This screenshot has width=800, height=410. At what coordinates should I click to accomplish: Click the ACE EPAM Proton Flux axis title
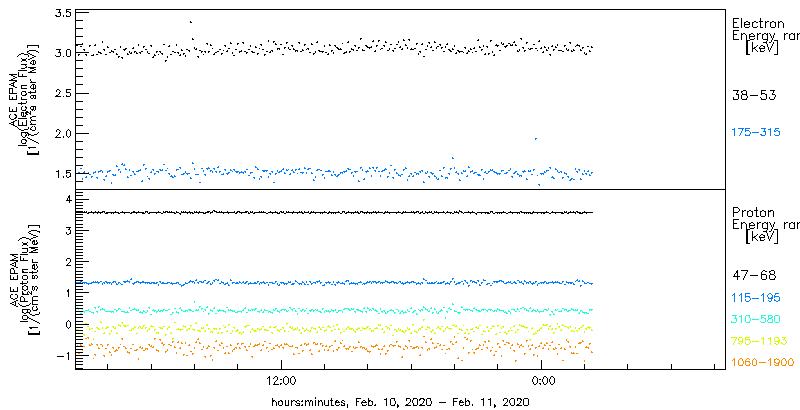pos(23,279)
